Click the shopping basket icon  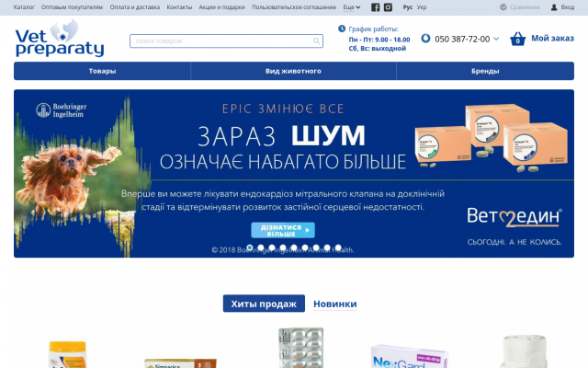(517, 39)
